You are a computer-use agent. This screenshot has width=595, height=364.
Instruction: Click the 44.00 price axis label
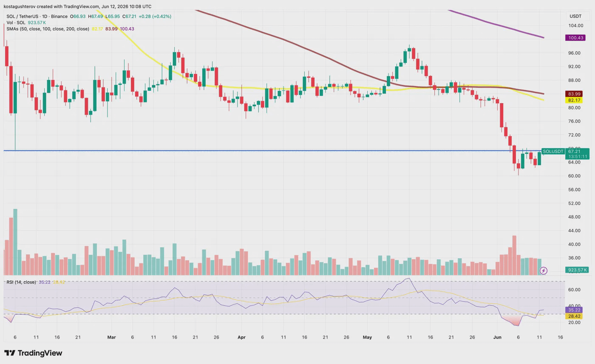click(574, 231)
